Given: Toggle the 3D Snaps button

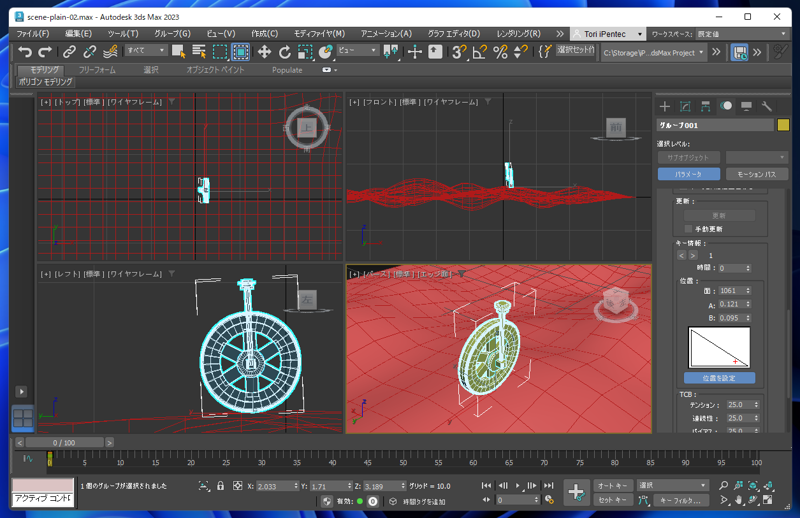Looking at the screenshot, I should coord(459,52).
